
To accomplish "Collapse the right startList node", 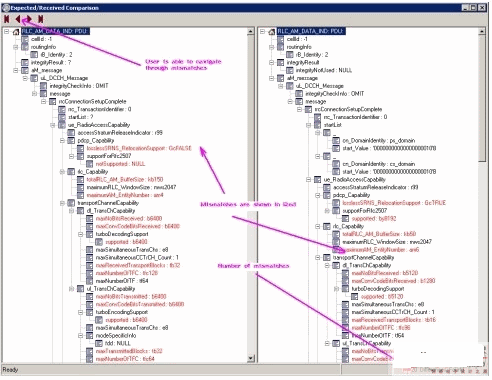I will point(309,125).
